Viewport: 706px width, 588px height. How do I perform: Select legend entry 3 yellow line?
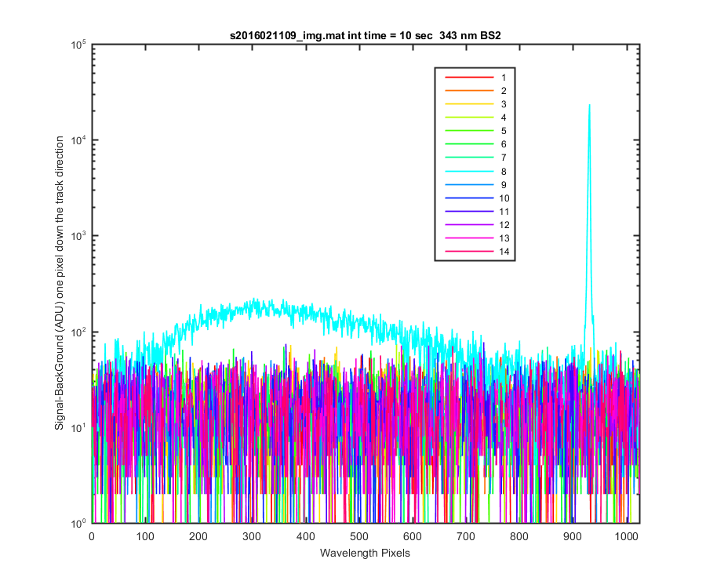(469, 104)
